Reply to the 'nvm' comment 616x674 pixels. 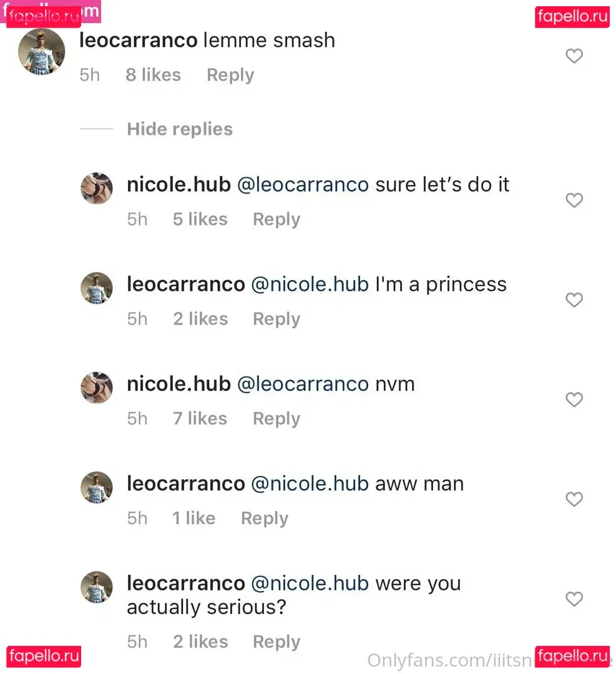[x=276, y=418]
